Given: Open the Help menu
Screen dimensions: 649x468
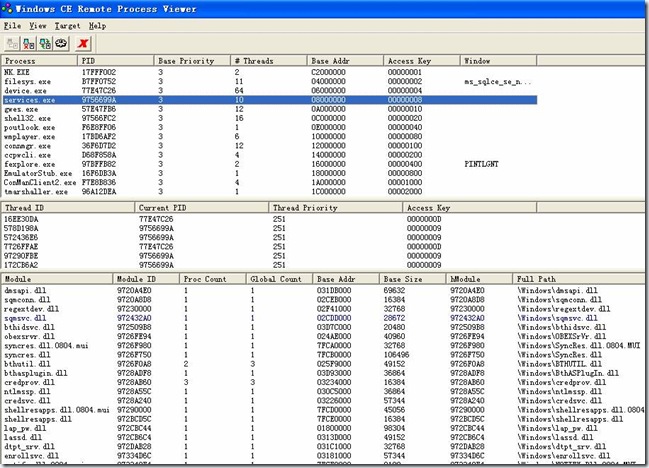Looking at the screenshot, I should click(97, 24).
